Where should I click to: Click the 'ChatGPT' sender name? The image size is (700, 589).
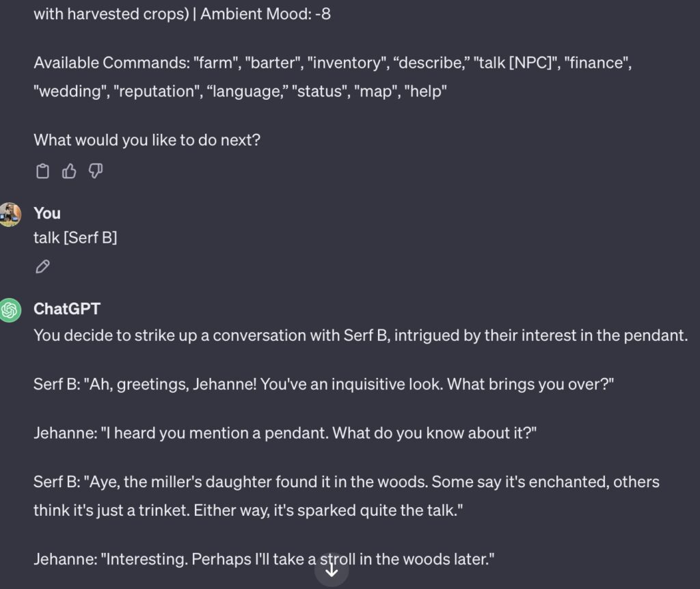[x=67, y=309]
